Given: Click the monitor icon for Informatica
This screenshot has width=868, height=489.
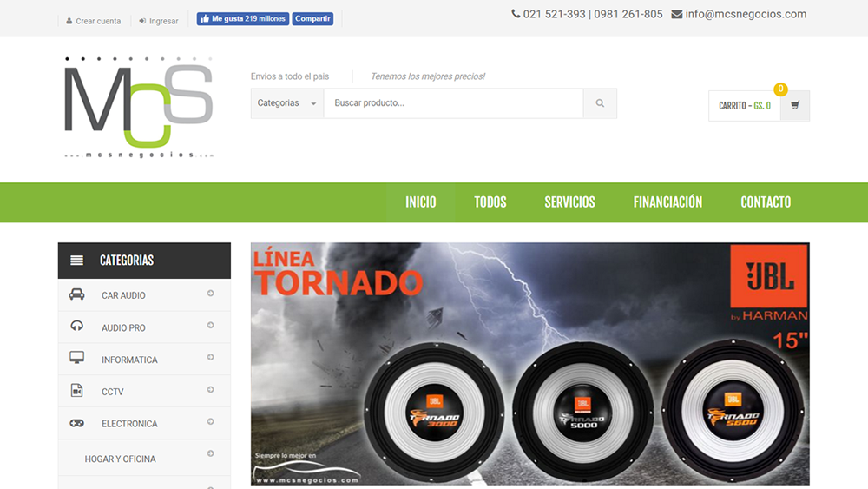Looking at the screenshot, I should coord(77,357).
